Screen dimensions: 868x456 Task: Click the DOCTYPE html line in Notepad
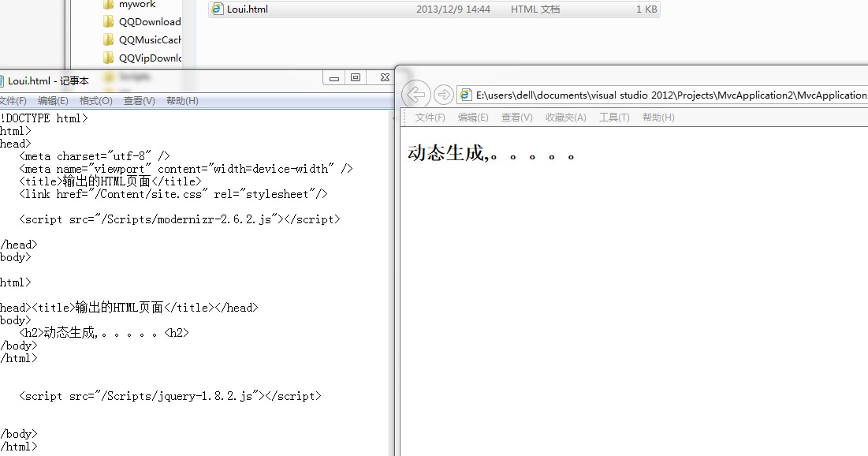43,118
